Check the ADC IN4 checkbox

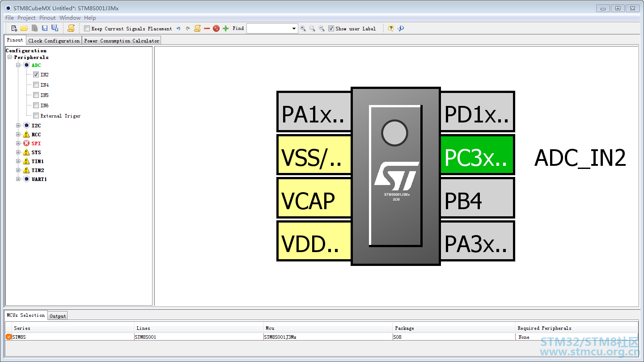[36, 85]
